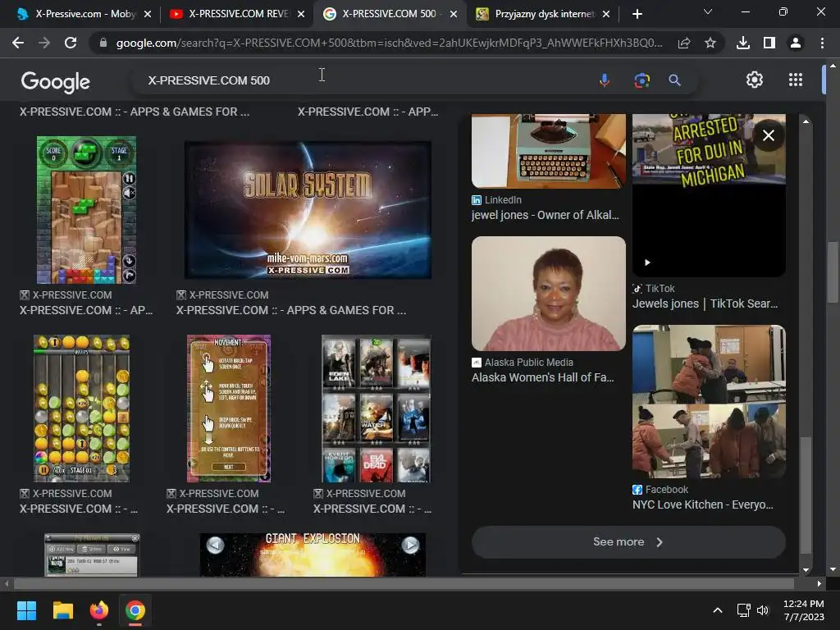Click the See more button
This screenshot has width=840, height=630.
coord(628,542)
